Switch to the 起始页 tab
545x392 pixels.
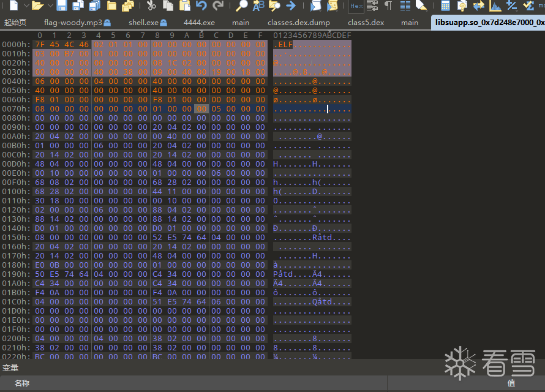tap(15, 23)
